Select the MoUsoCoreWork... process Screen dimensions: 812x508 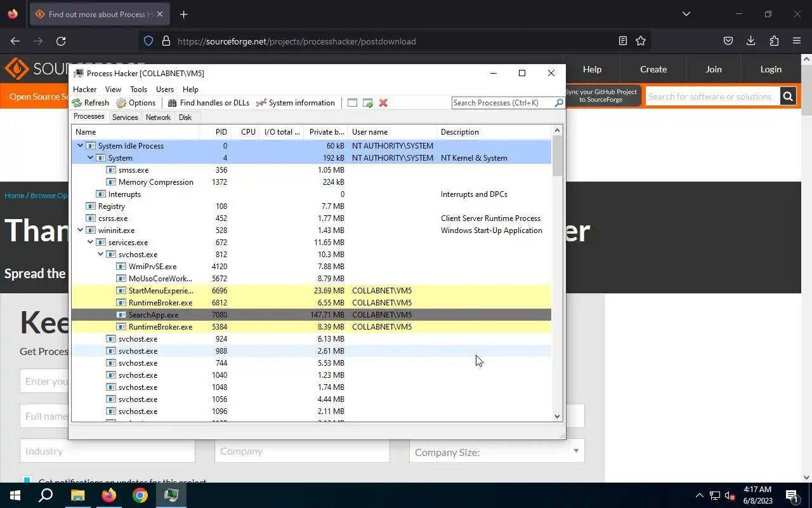pos(311,279)
